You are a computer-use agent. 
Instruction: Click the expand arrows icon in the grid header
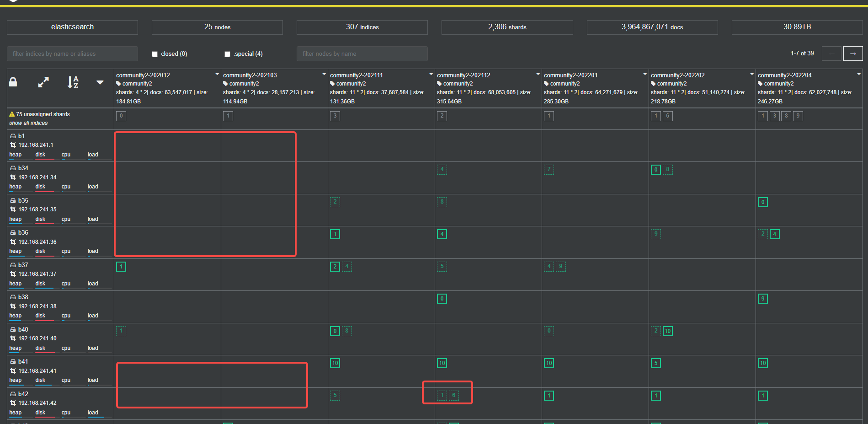pyautogui.click(x=43, y=82)
